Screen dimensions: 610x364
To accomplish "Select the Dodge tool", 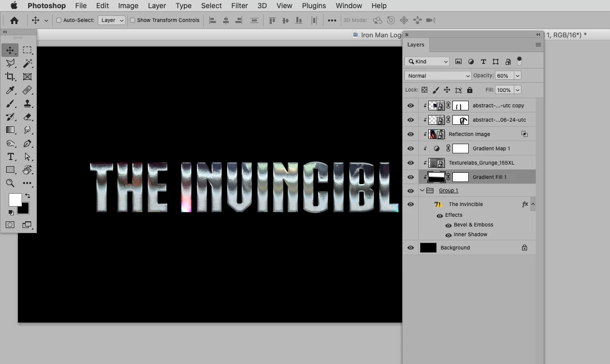I will [10, 143].
